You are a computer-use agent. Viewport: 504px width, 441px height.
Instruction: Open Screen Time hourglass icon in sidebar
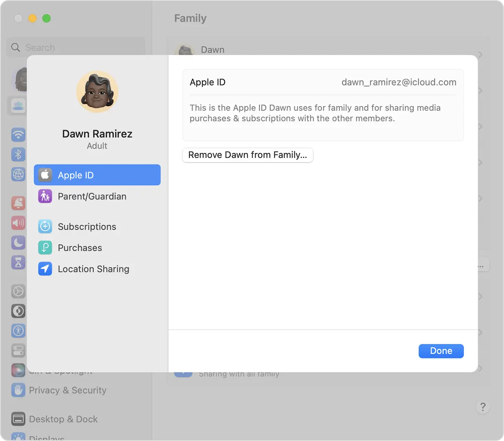(x=18, y=262)
